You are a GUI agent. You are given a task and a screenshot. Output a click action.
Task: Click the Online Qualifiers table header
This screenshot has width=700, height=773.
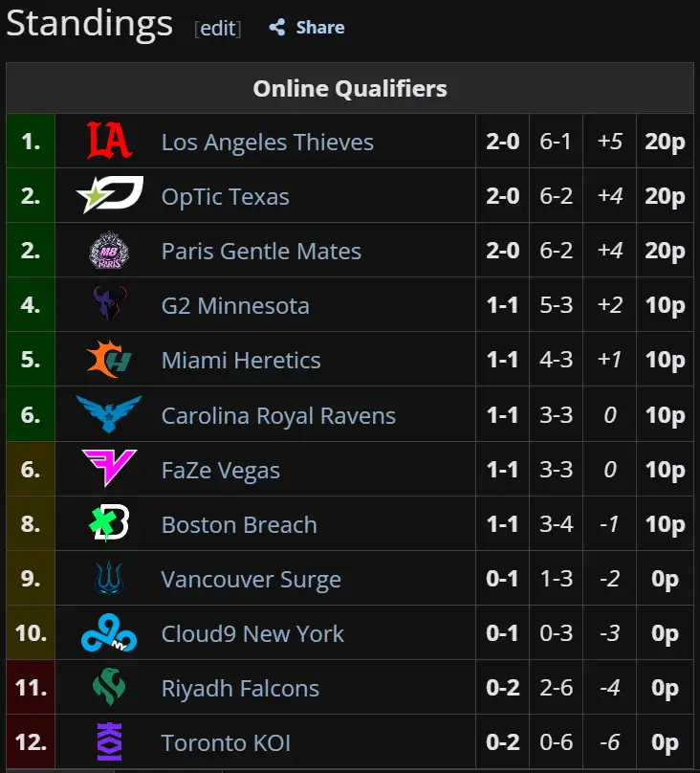pos(350,89)
